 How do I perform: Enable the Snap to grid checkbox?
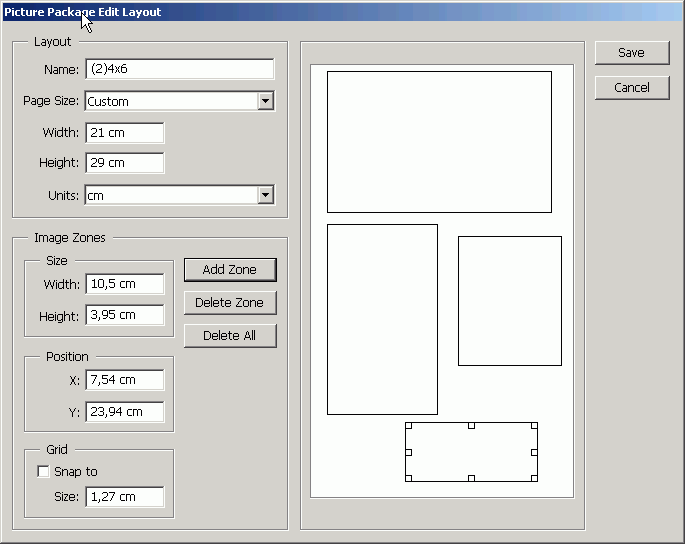coord(43,471)
